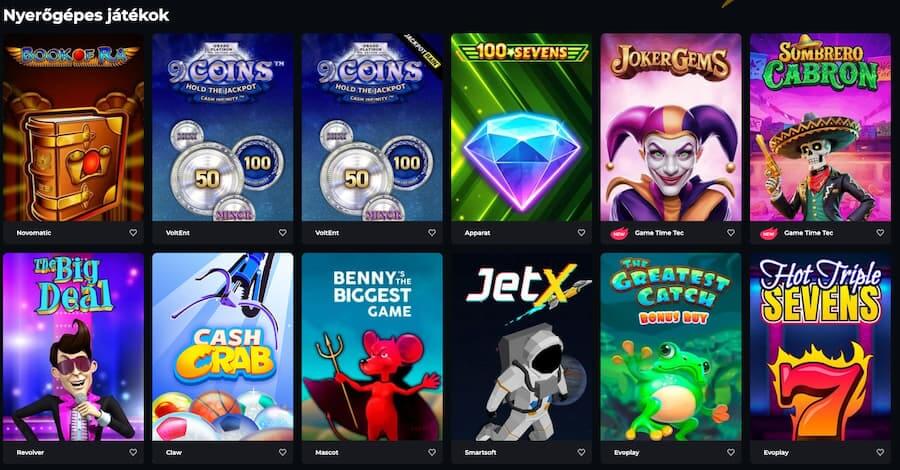900x470 pixels.
Task: Open the Book of Ra game thumbnail
Action: click(x=73, y=127)
